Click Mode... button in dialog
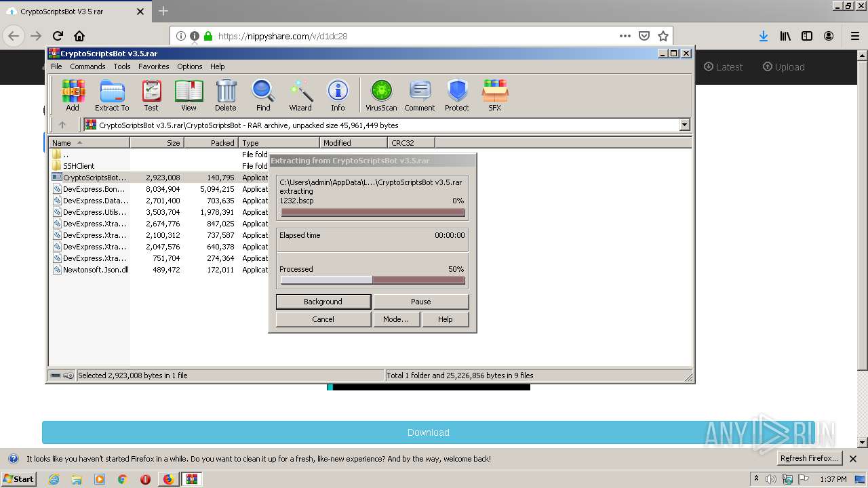Viewport: 868px width, 488px height. pyautogui.click(x=396, y=319)
